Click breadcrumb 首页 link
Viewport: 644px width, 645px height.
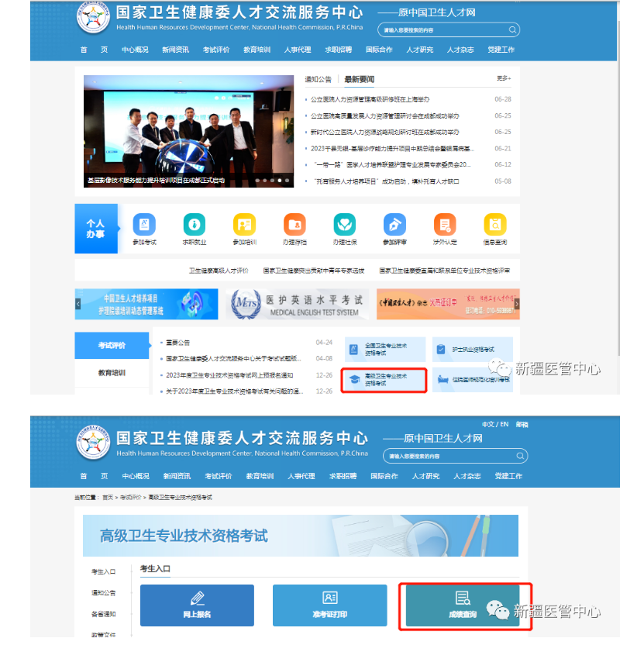coord(108,498)
